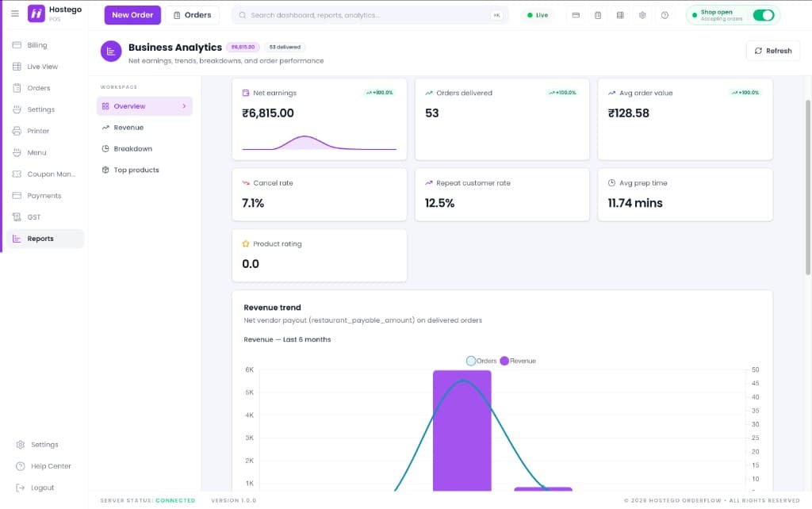
Task: Click the Net earnings sparkline chart
Action: (x=319, y=143)
